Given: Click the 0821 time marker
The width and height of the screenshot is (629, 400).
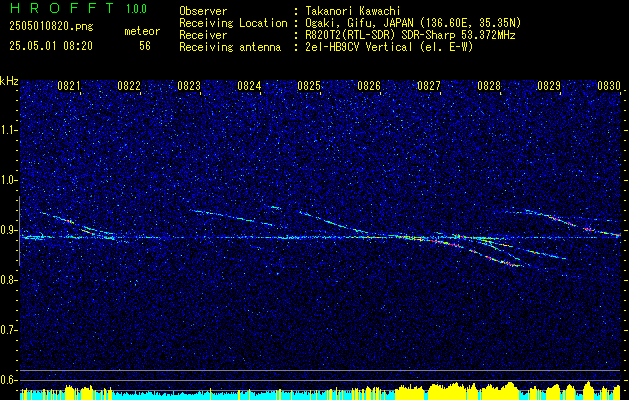Looking at the screenshot, I should [69, 86].
